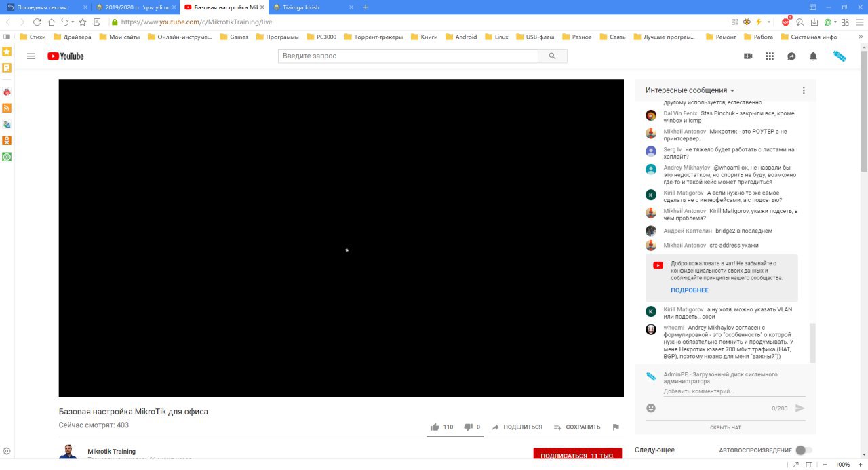Click chat author 'Serg Iv'
The image size is (868, 470).
(673, 149)
